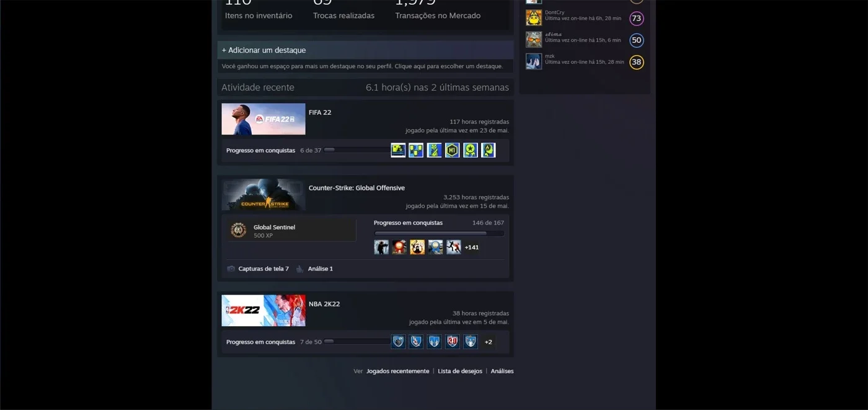Click the camera icon beside Capturas de tela

231,269
